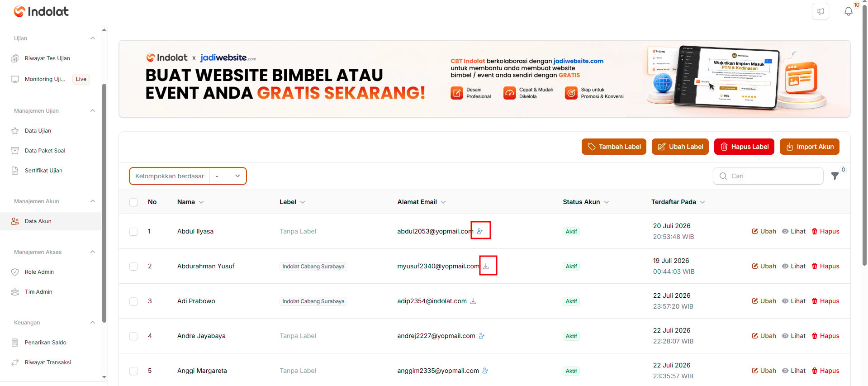Click the download icon beside myusuf2340@yopmail.com

486,266
